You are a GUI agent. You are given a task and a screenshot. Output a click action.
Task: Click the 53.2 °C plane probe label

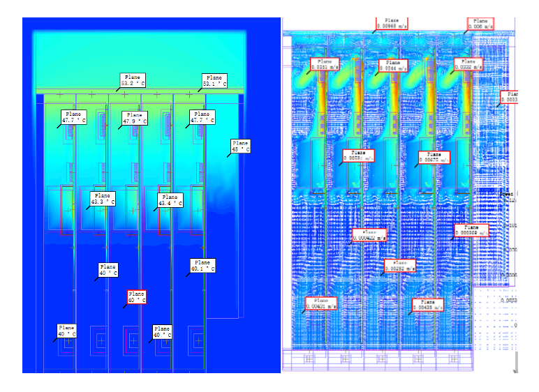(x=133, y=80)
